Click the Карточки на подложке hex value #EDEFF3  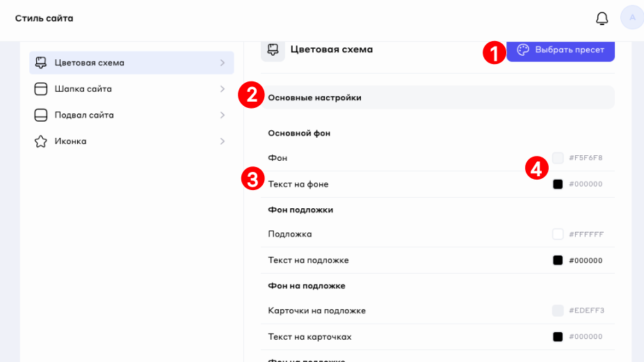(586, 310)
